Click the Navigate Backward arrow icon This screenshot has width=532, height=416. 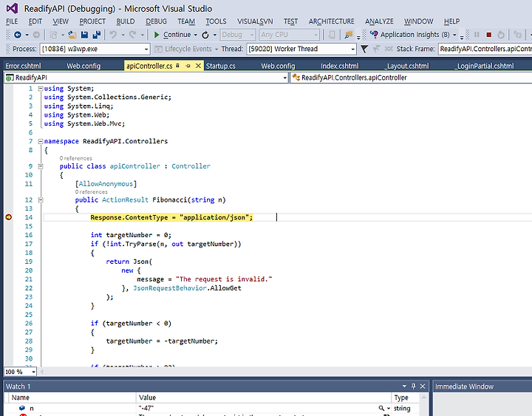point(18,35)
